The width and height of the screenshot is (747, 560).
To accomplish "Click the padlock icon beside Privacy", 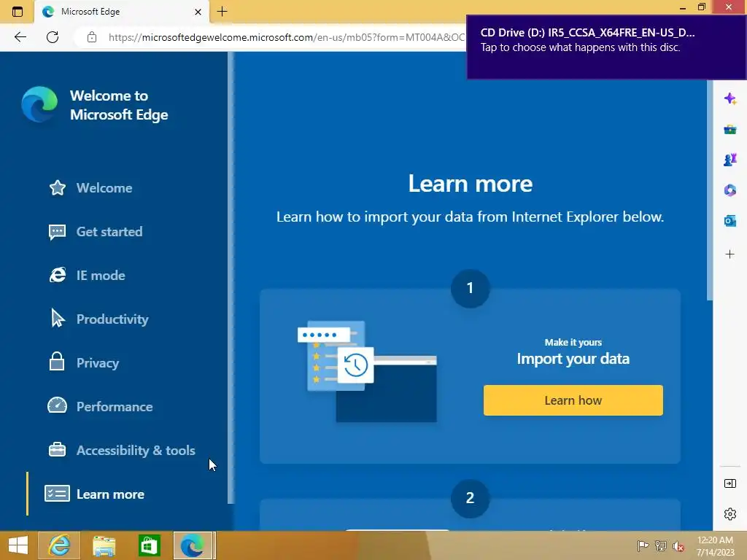I will click(x=57, y=362).
